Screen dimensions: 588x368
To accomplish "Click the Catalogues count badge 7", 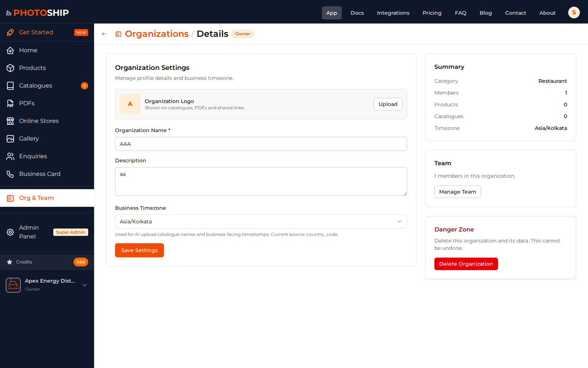I will (x=85, y=86).
